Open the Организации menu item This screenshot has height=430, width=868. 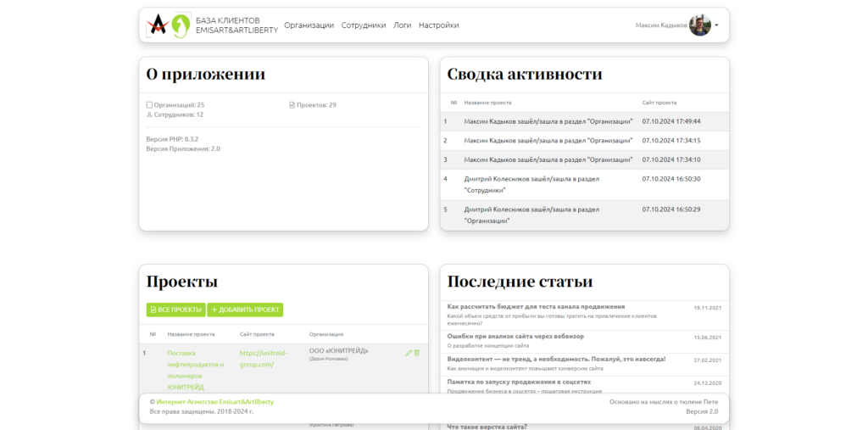[309, 25]
